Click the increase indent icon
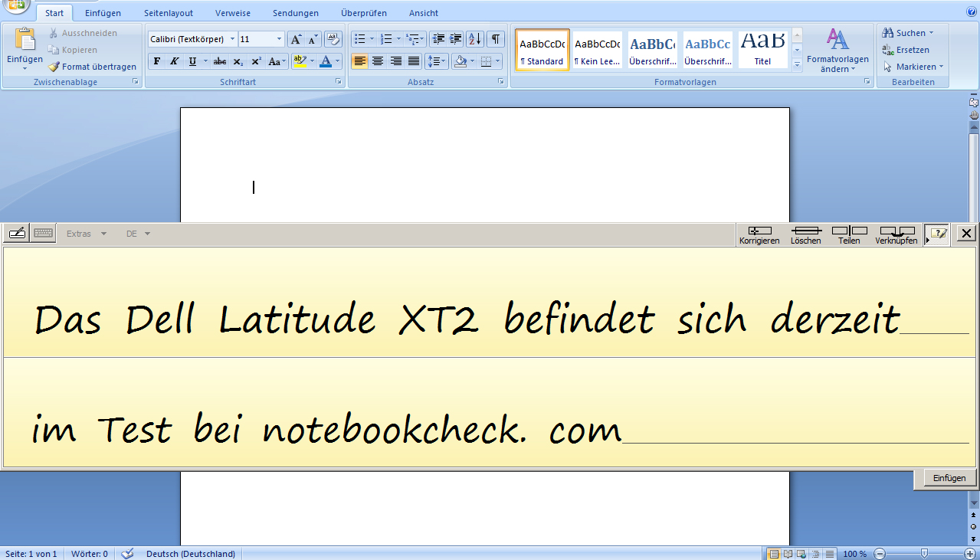The image size is (980, 560). (x=455, y=39)
